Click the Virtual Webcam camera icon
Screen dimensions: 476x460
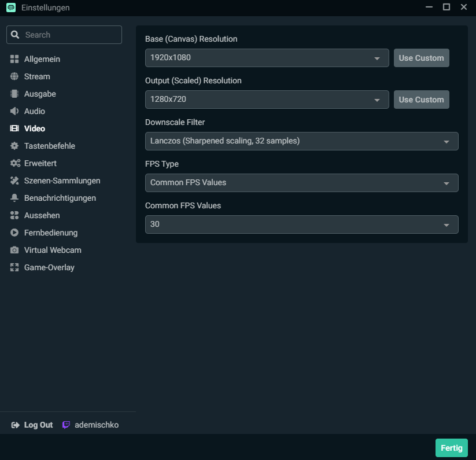[x=14, y=250]
